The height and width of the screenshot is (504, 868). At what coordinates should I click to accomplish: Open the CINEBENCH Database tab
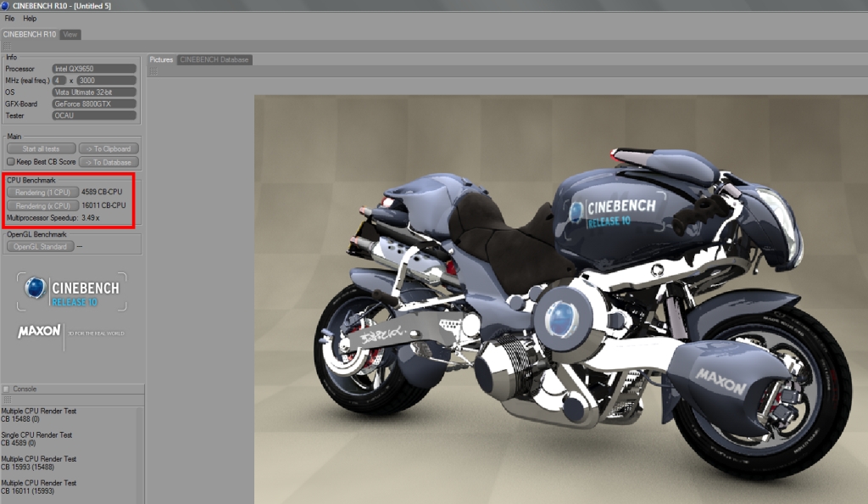214,59
